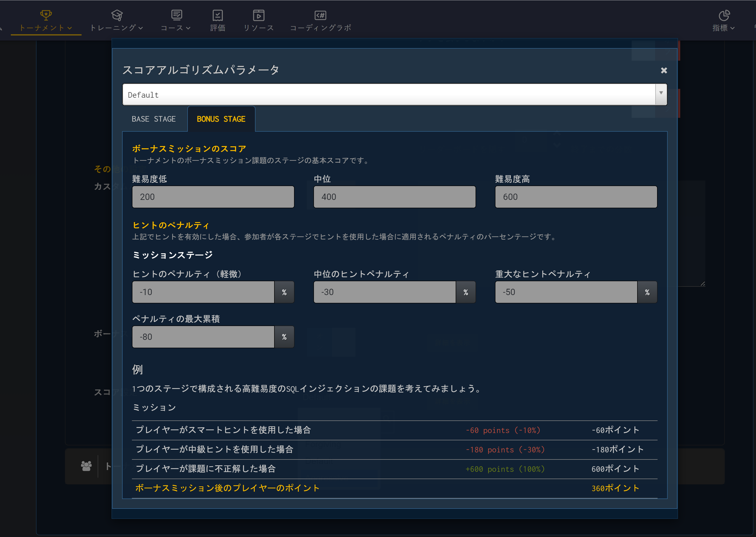Click the row プレイヤーがスマートヒントを使用した場合
Image resolution: width=756 pixels, height=537 pixels.
(x=395, y=430)
